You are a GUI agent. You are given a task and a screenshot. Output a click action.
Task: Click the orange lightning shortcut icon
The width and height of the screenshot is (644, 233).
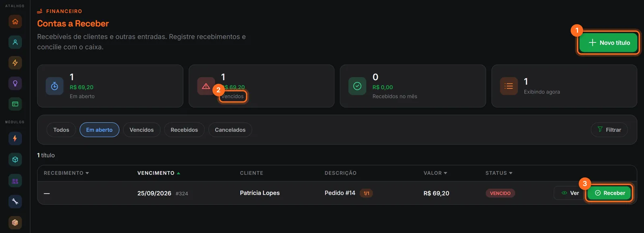pyautogui.click(x=15, y=62)
